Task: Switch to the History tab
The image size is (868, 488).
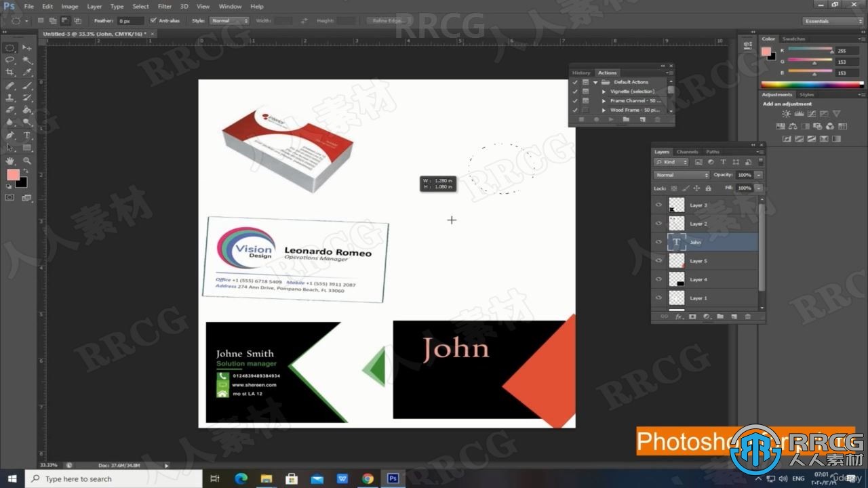Action: [581, 73]
